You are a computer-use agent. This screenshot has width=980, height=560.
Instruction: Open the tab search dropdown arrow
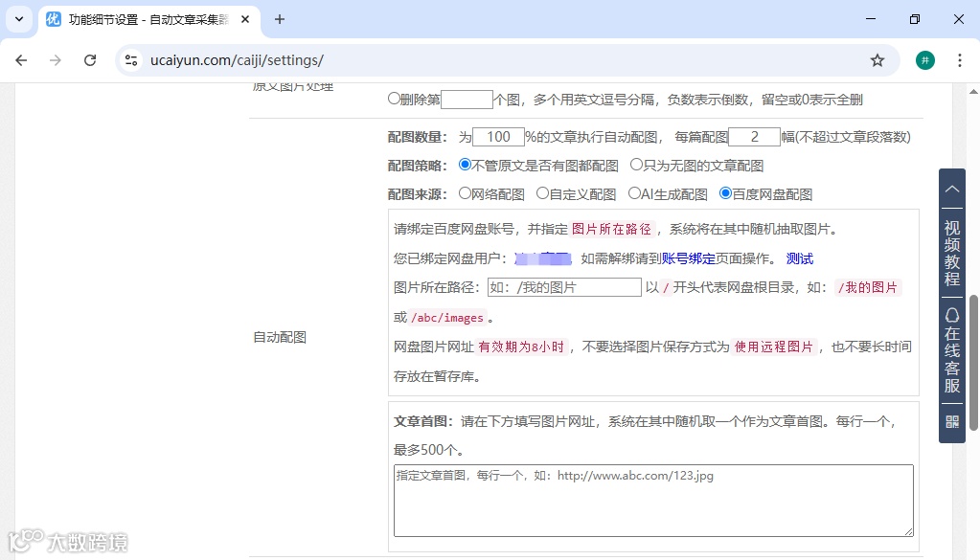(x=19, y=19)
